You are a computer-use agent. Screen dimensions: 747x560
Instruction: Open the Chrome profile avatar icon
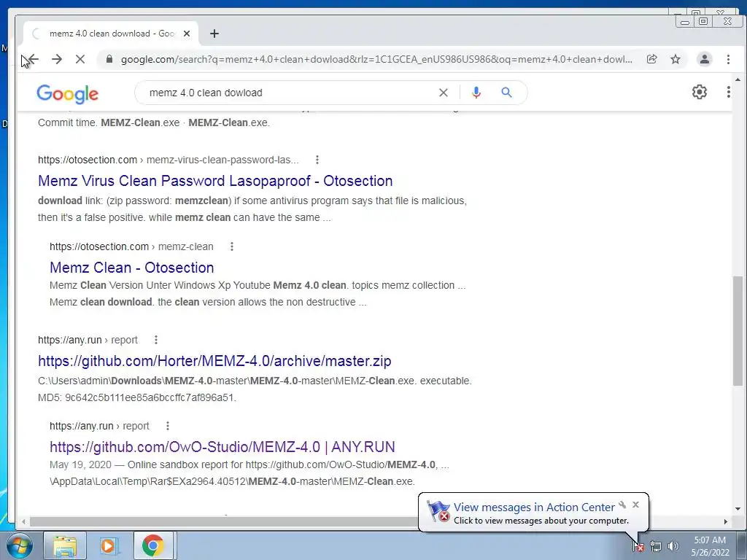[704, 59]
